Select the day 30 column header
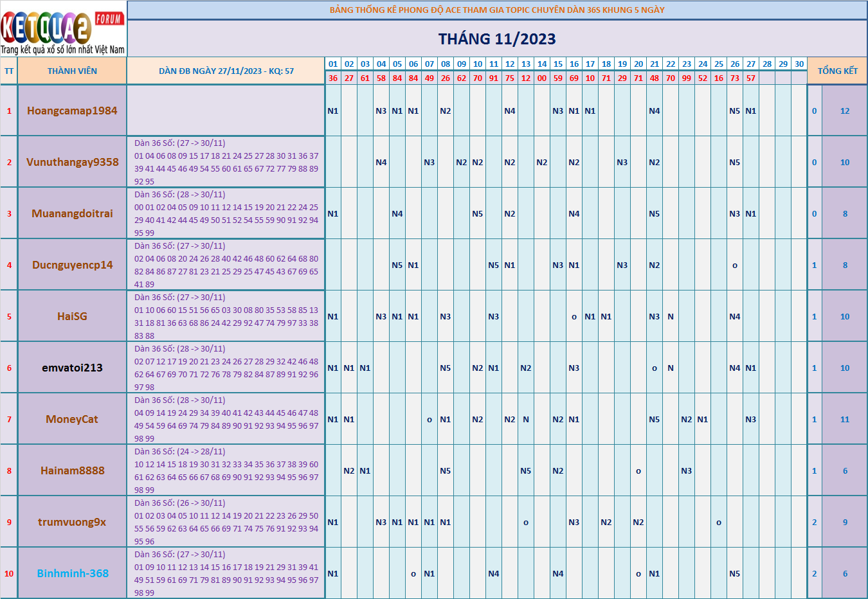This screenshot has width=868, height=599. click(x=799, y=64)
